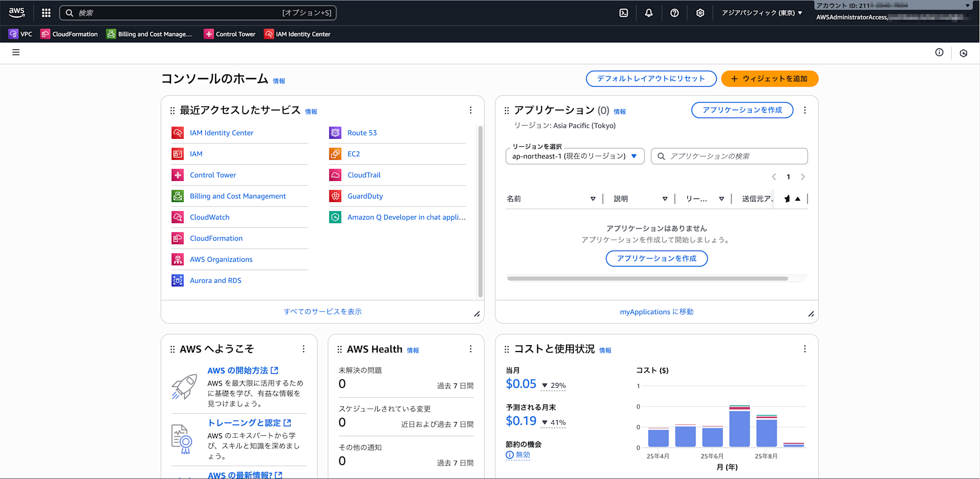Open the recent services widget options menu
The image size is (980, 479).
[x=470, y=110]
